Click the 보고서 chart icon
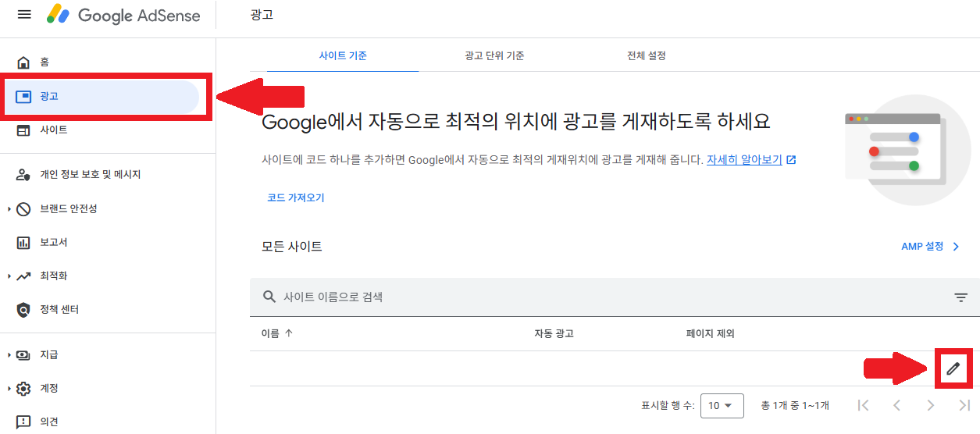Viewport: 980px width, 434px height. point(23,243)
